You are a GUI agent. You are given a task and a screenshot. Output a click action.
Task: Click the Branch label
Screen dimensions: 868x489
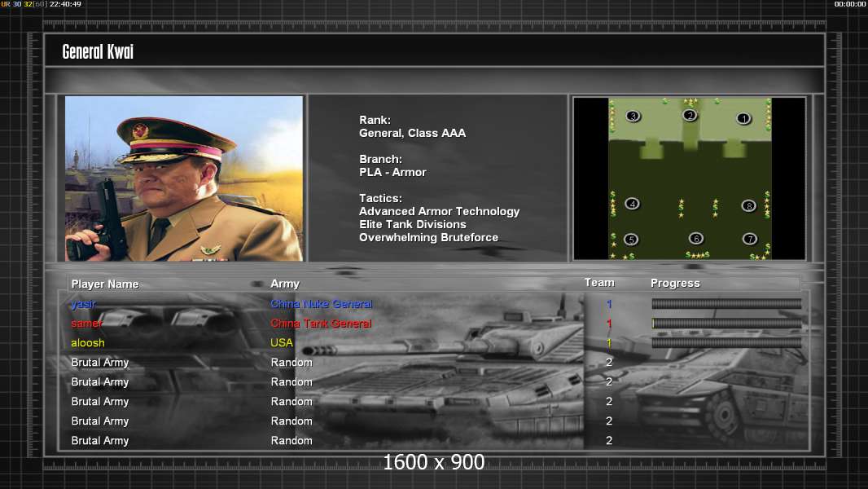tap(380, 160)
